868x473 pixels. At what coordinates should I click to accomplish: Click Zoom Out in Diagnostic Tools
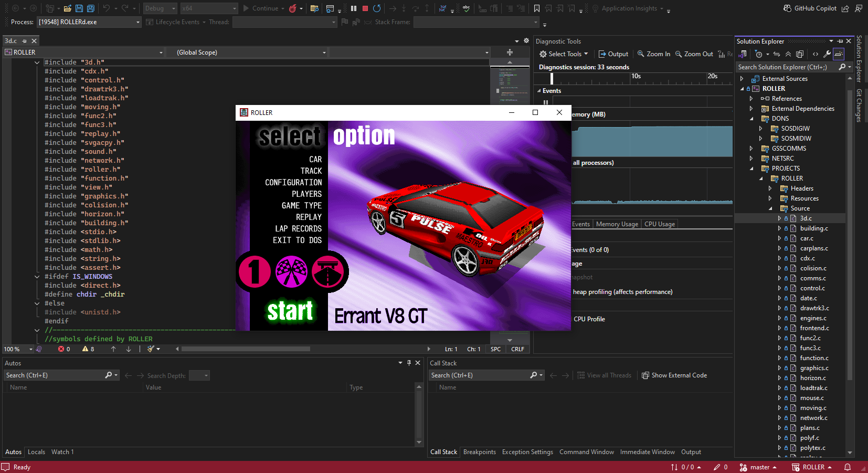(694, 54)
